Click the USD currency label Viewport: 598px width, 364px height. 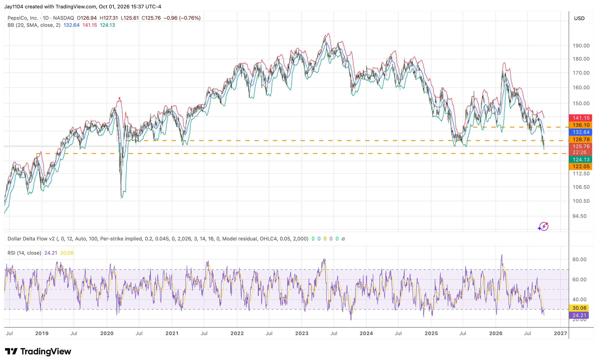[579, 18]
